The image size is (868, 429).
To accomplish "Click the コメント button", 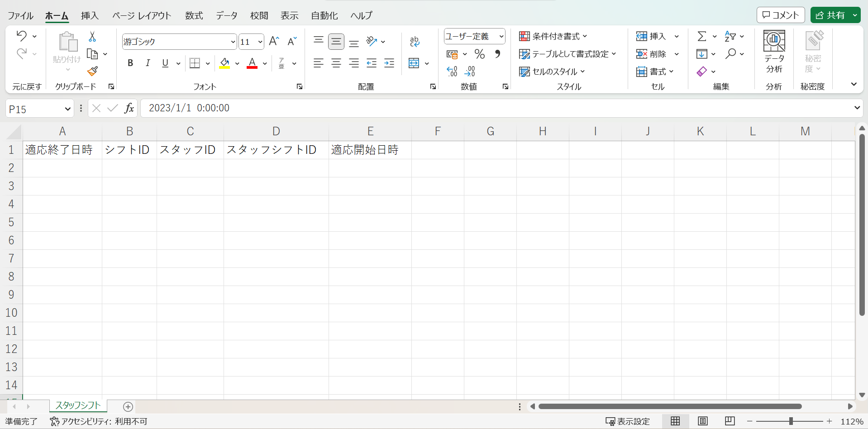I will coord(780,15).
